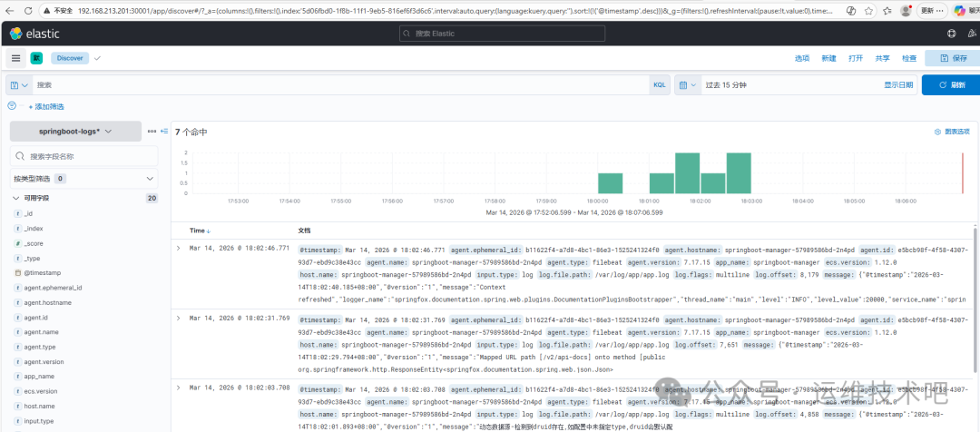Click the blue Refresh button
This screenshot has height=432, width=980.
click(x=951, y=85)
